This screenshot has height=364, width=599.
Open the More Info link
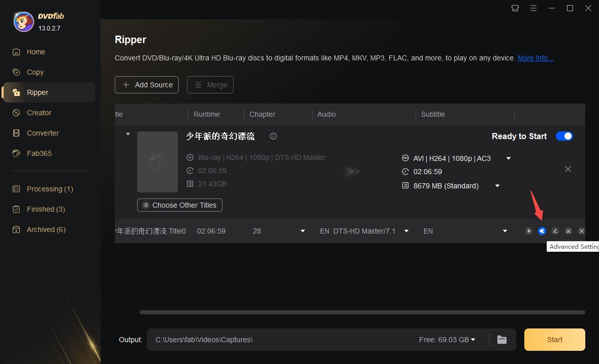pos(535,58)
